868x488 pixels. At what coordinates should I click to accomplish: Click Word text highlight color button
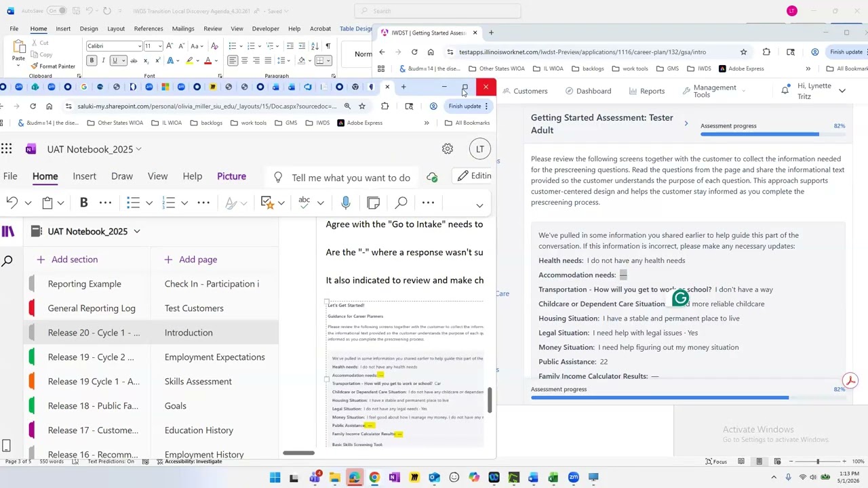coord(190,61)
